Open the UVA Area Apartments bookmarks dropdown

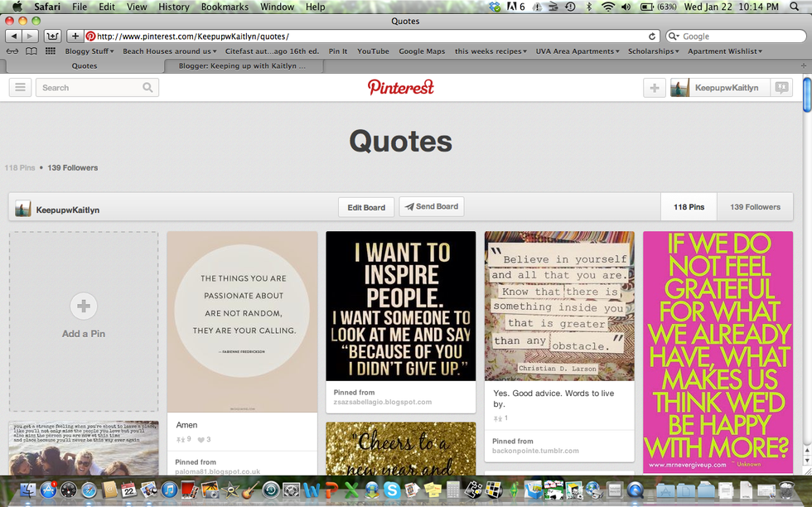click(x=578, y=51)
